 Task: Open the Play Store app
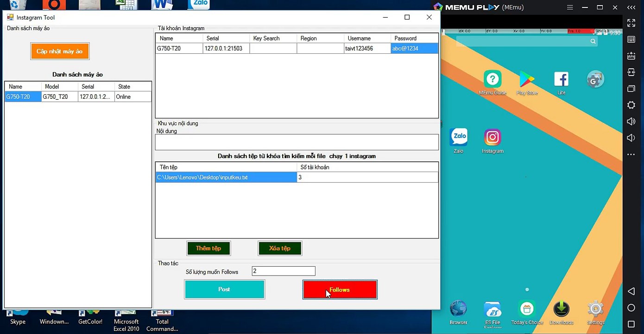[527, 80]
